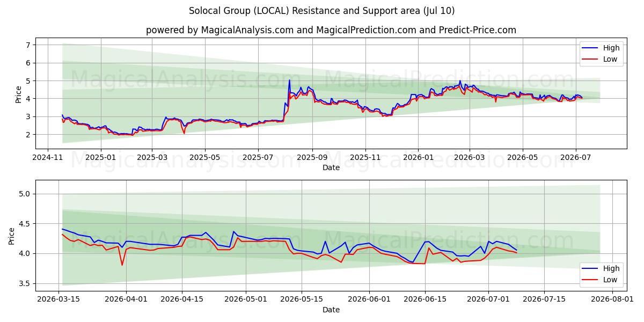The height and width of the screenshot is (322, 644).
Task: Click the '2' y-axis tick in top chart
Action: tap(28, 135)
